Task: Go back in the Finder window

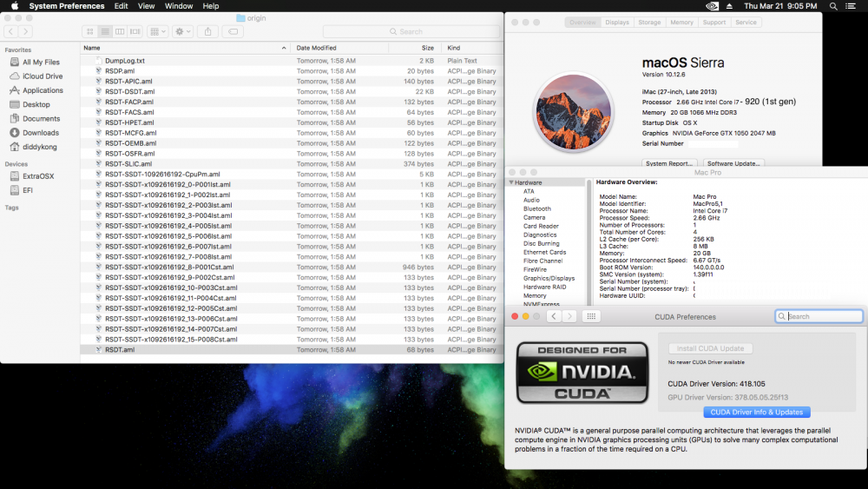Action: pos(11,31)
